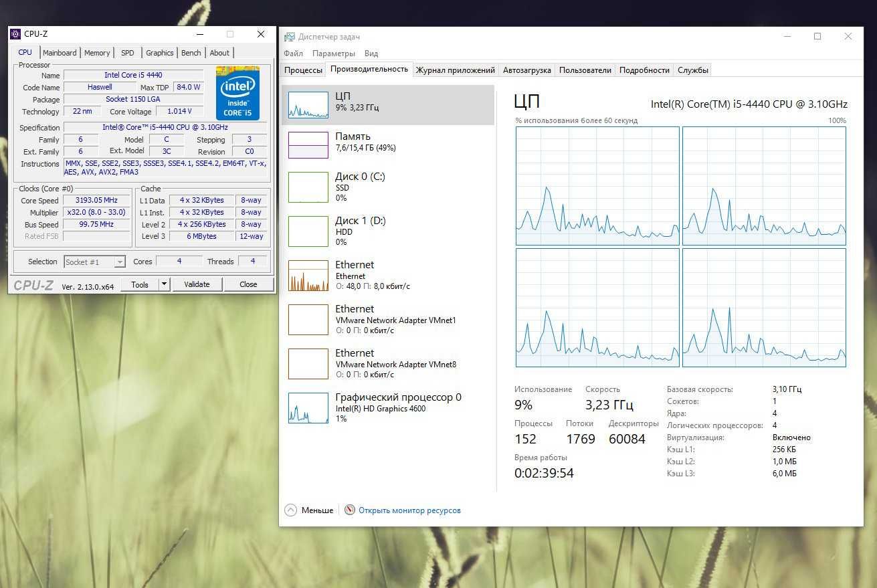877x588 pixels.
Task: Switch to the Автозагрузка tab
Action: 527,70
